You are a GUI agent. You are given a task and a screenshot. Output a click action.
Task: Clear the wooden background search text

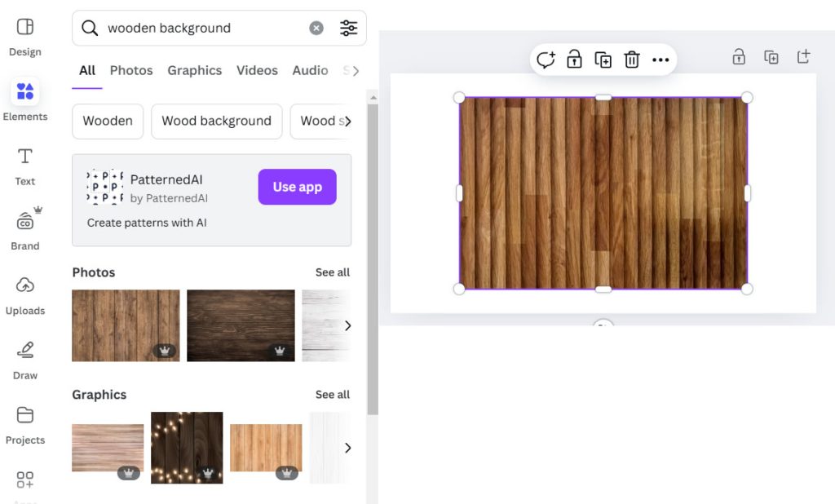pos(316,29)
